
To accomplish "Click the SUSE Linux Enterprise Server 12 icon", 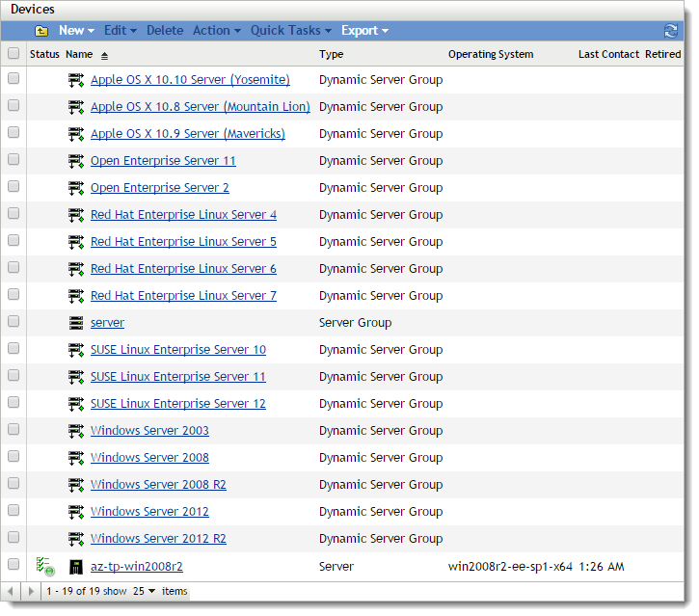I will click(x=76, y=404).
